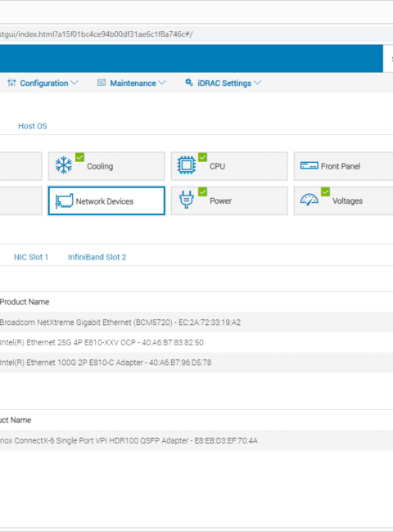This screenshot has height=532, width=393.
Task: Click the green checkmark on Voltages
Action: [x=326, y=192]
